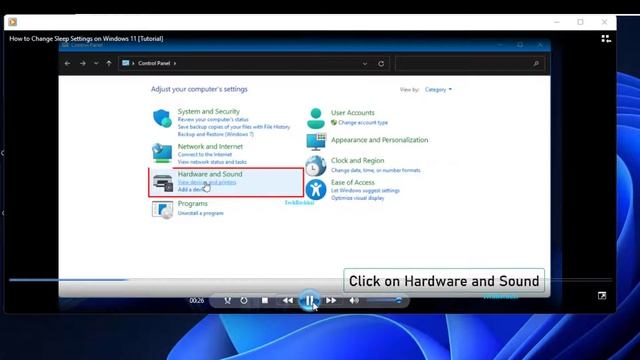
Task: Select Backup and Restore (Windows 7) link
Action: click(216, 134)
